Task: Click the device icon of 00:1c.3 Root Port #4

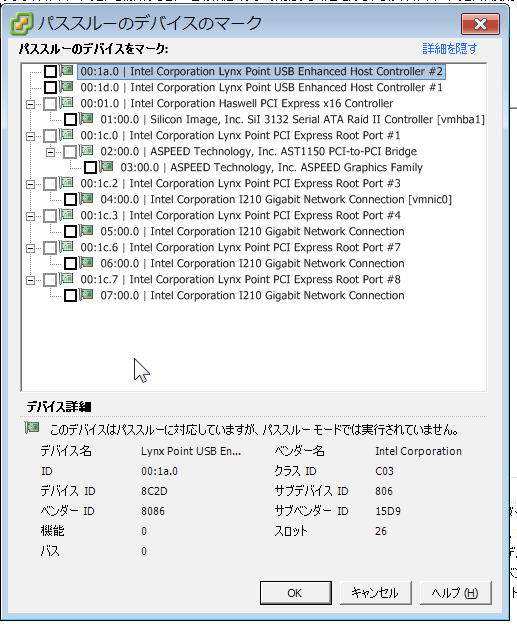Action: click(x=67, y=214)
